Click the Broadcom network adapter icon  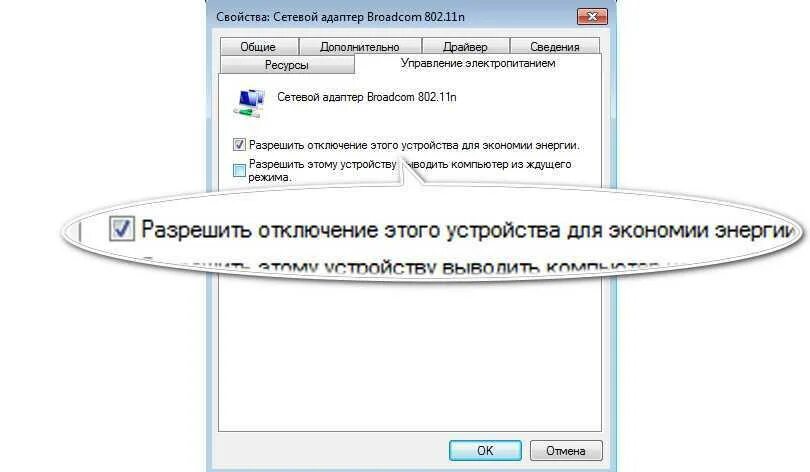tap(250, 103)
